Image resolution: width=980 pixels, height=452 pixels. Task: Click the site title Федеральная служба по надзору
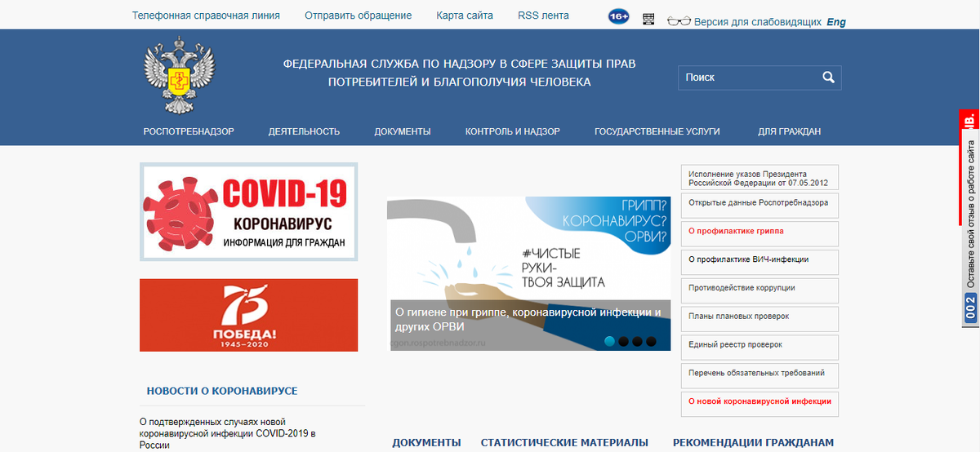[459, 73]
